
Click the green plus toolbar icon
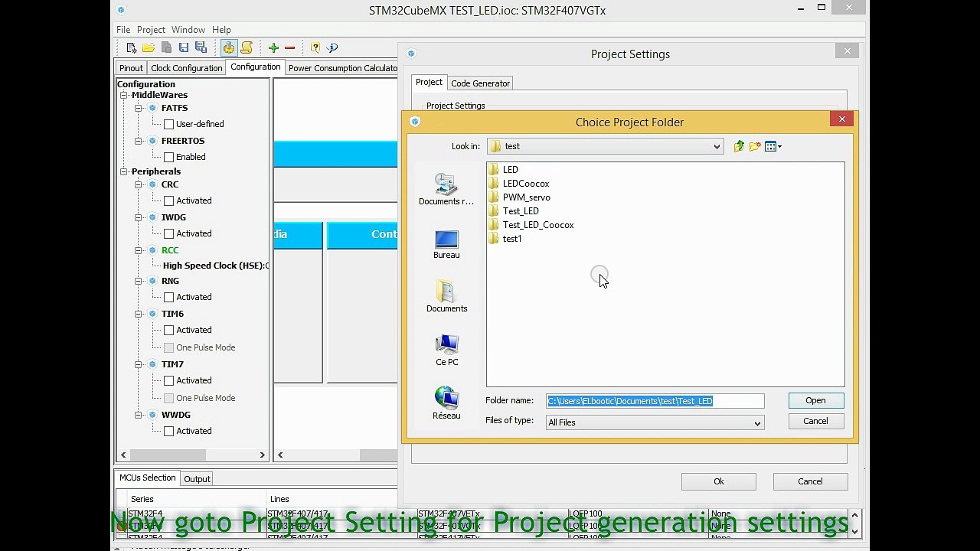273,47
